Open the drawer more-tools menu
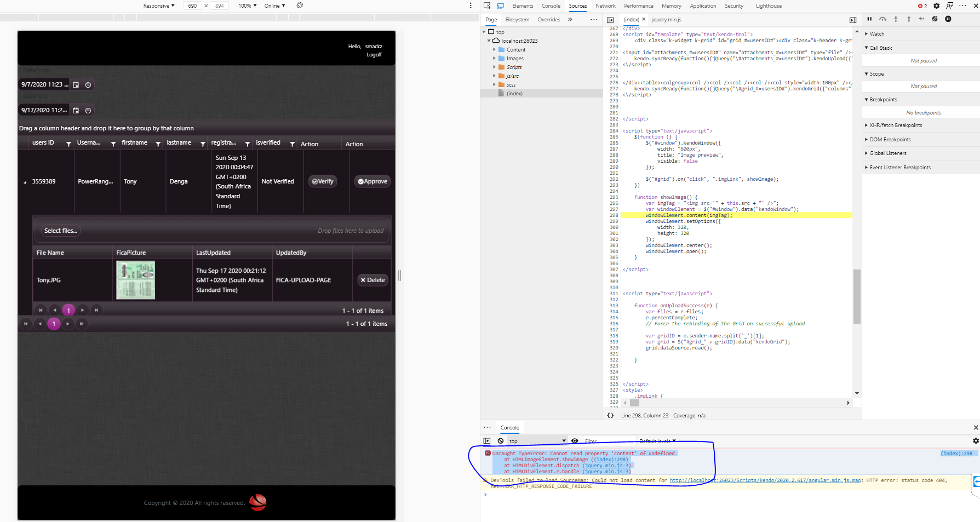The width and height of the screenshot is (980, 522). [x=487, y=427]
